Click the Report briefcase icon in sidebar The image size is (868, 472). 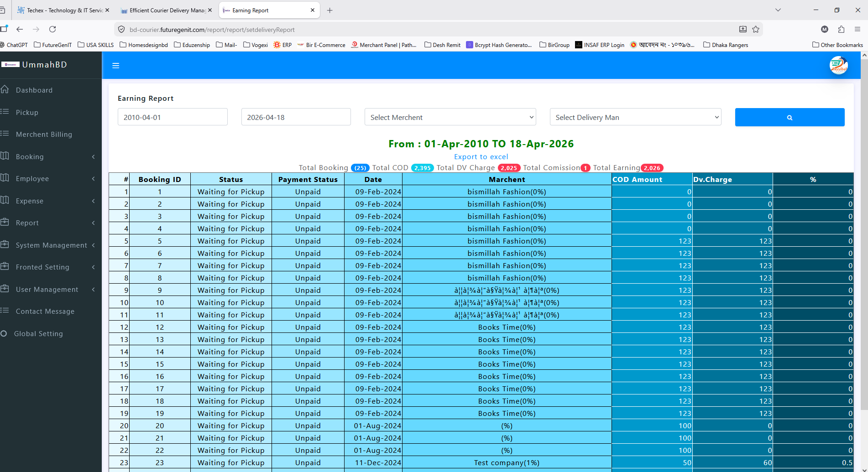coord(5,222)
